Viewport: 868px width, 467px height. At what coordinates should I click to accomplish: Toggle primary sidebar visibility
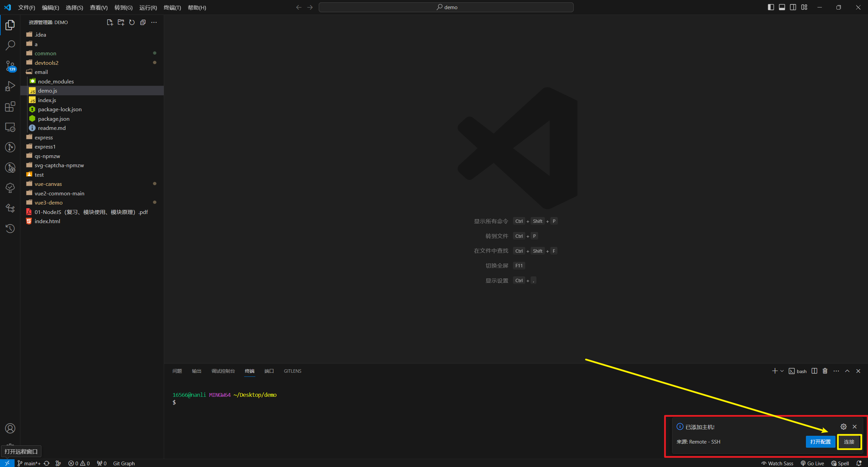pos(771,7)
